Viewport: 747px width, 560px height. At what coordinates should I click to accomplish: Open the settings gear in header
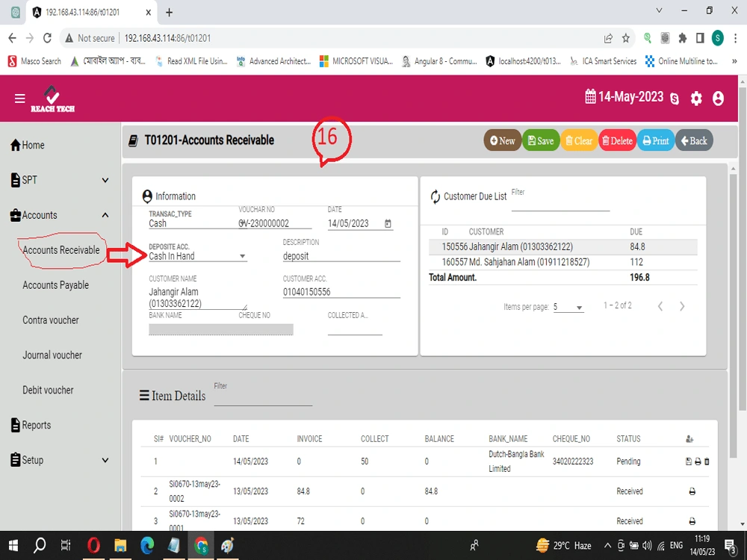pyautogui.click(x=696, y=99)
